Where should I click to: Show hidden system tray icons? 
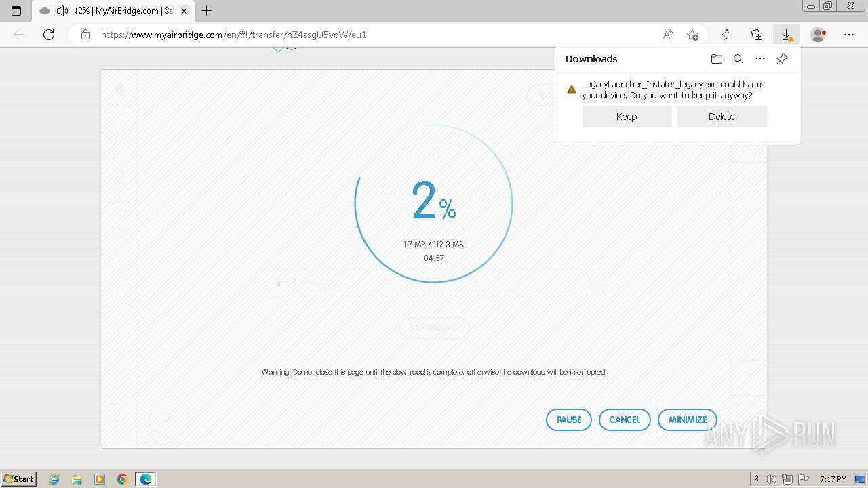coord(756,479)
